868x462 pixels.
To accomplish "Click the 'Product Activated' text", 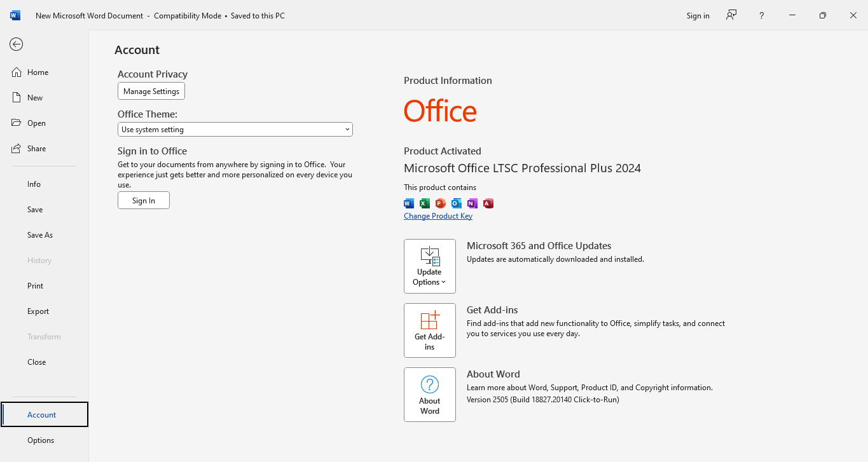I will 443,151.
